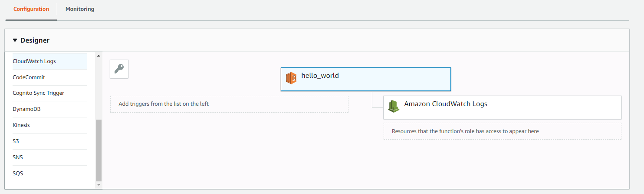
Task: Click the orange Lambda function icon
Action: 291,78
